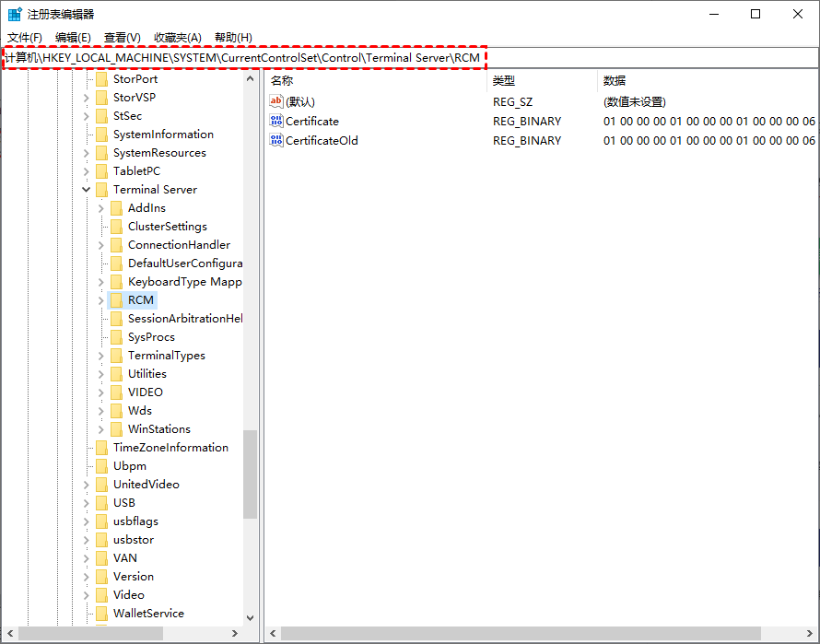Image resolution: width=820 pixels, height=644 pixels.
Task: Expand the UnitedVideo tree node
Action: 87,485
